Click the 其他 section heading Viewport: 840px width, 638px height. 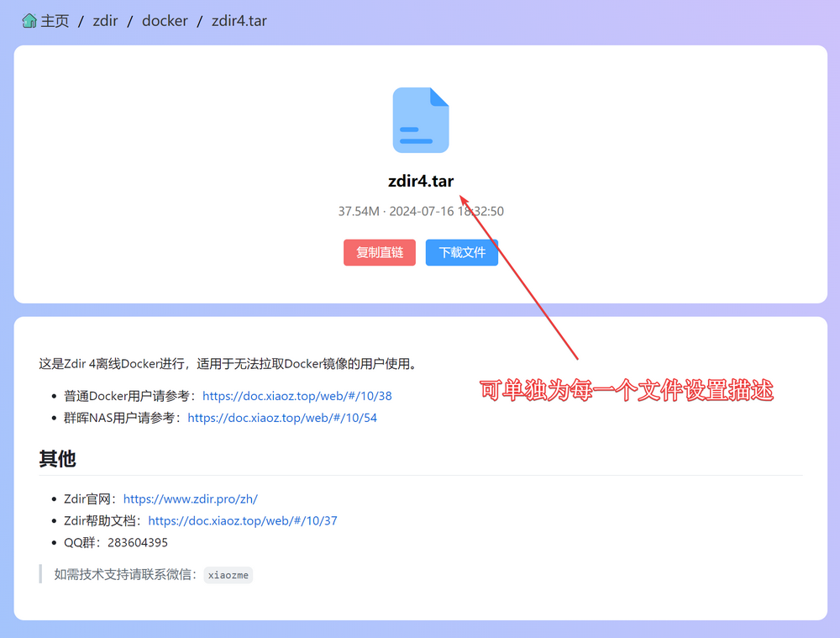(57, 459)
